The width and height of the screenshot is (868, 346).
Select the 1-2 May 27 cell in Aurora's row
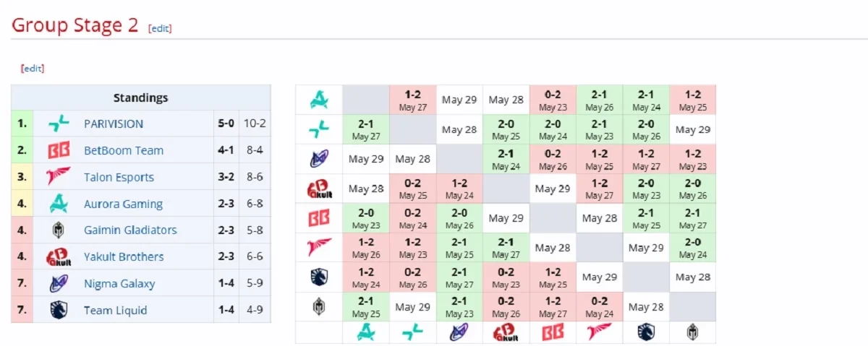(412, 100)
